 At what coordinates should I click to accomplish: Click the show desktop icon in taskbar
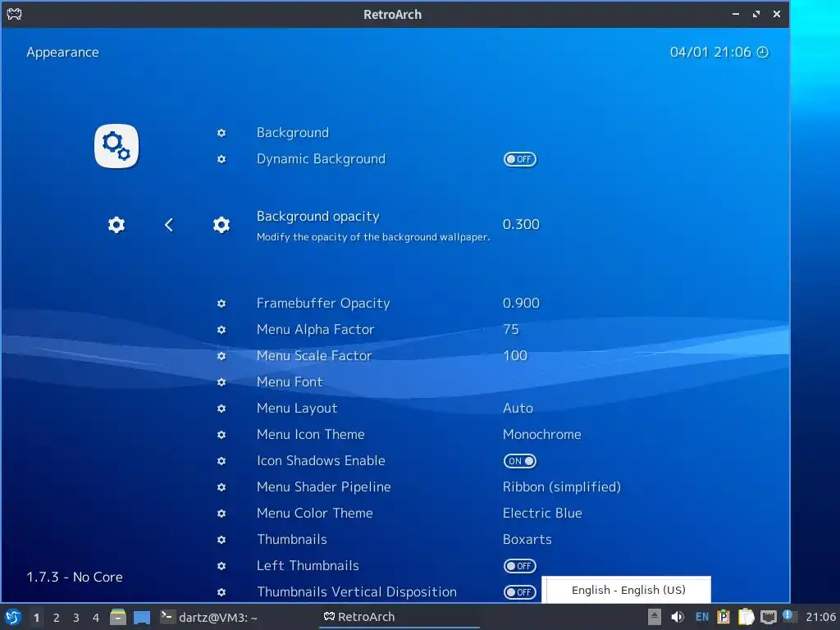pos(142,617)
